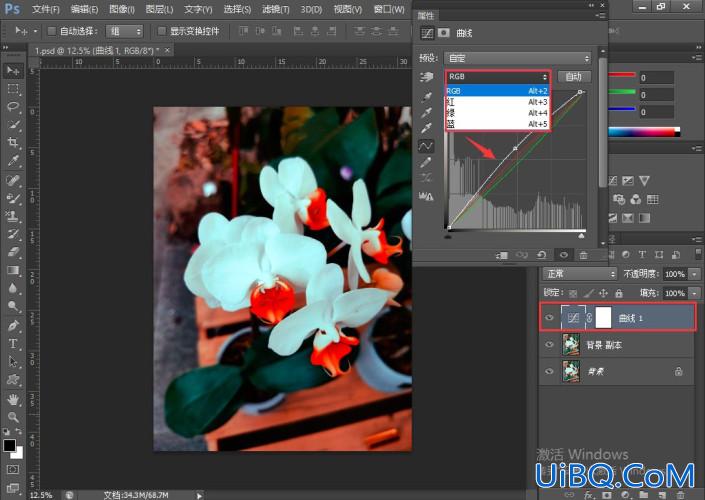Pick the gray point eyedropper in Curves
This screenshot has width=705, height=500.
tap(426, 113)
